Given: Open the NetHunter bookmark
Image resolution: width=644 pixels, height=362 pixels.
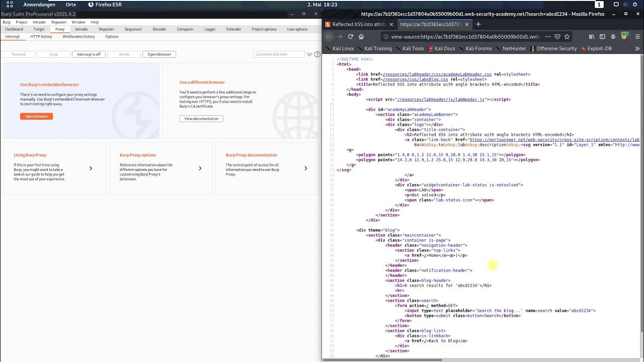Looking at the screenshot, I should (511, 48).
